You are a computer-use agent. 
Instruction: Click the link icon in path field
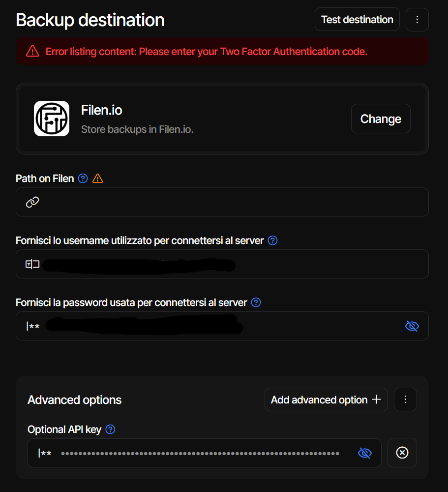(x=32, y=202)
